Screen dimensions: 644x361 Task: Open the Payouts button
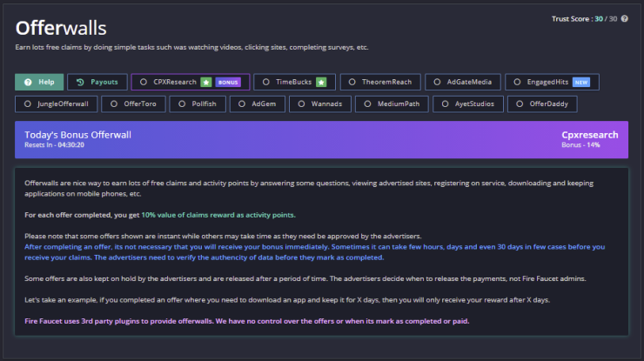(97, 82)
